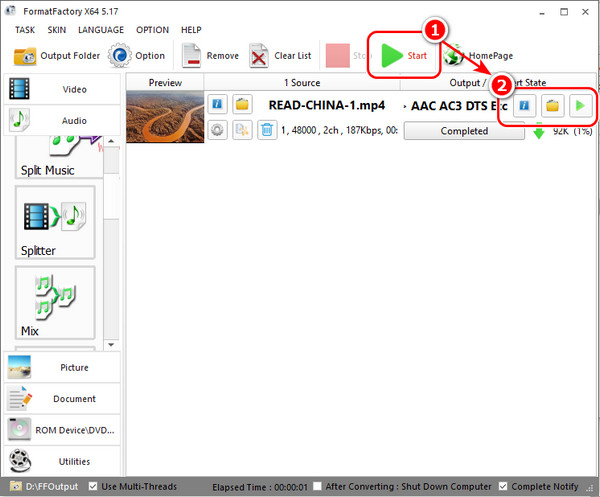The width and height of the screenshot is (600, 497).
Task: Toggle Use Multi-Threads checkbox
Action: pyautogui.click(x=93, y=486)
